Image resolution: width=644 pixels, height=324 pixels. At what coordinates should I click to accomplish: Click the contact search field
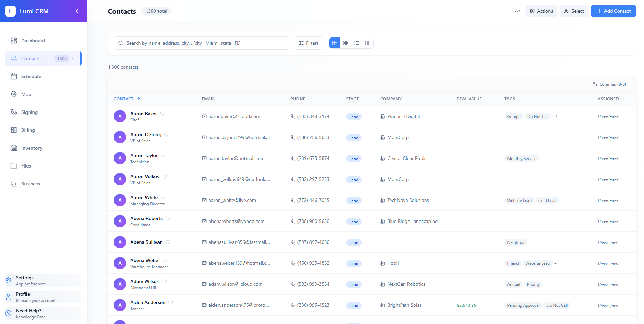(201, 43)
